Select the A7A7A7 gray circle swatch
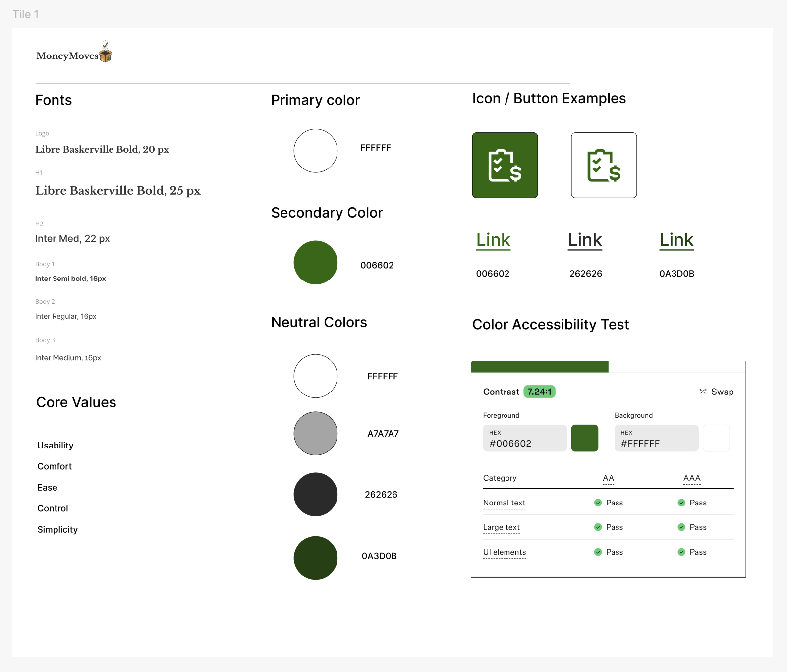The height and width of the screenshot is (672, 787). pyautogui.click(x=316, y=434)
